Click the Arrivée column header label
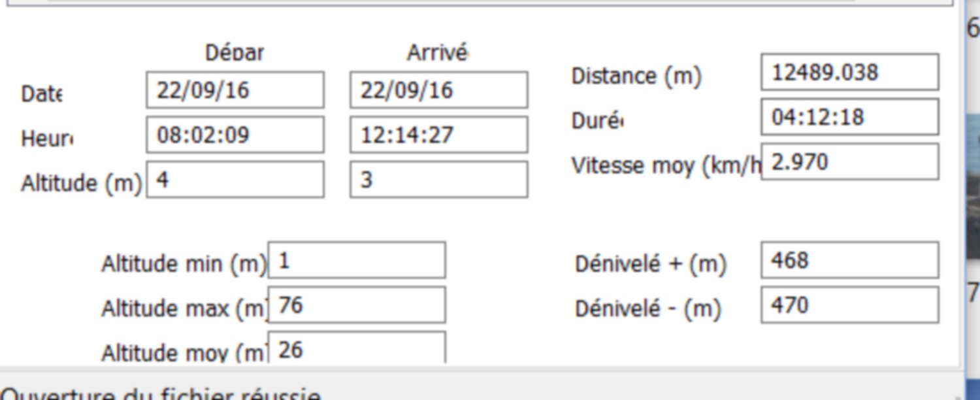This screenshot has width=980, height=400. point(438,52)
